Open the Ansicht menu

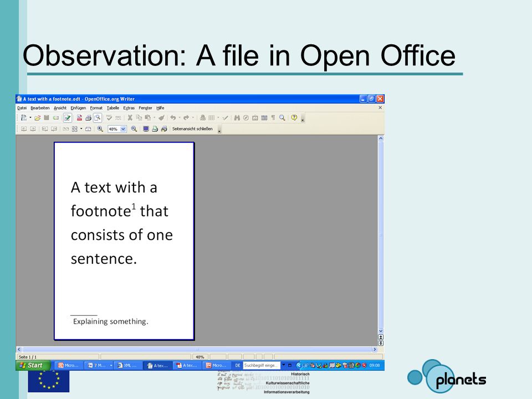(60, 108)
